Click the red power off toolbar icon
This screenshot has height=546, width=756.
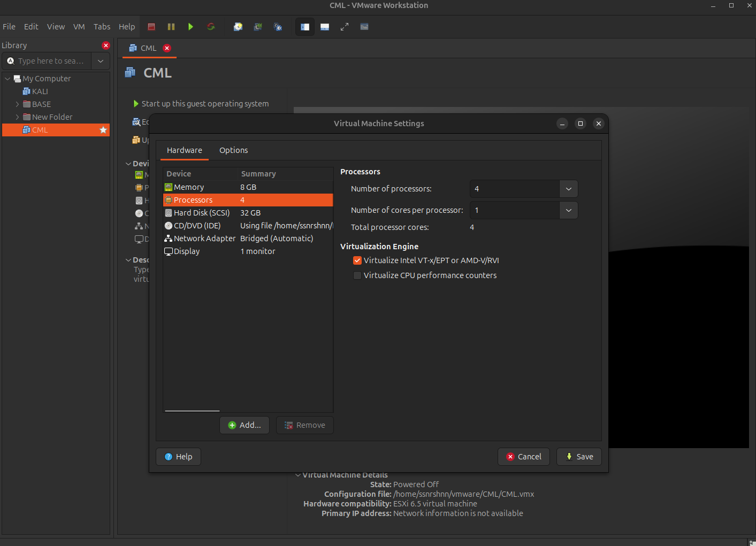151,27
